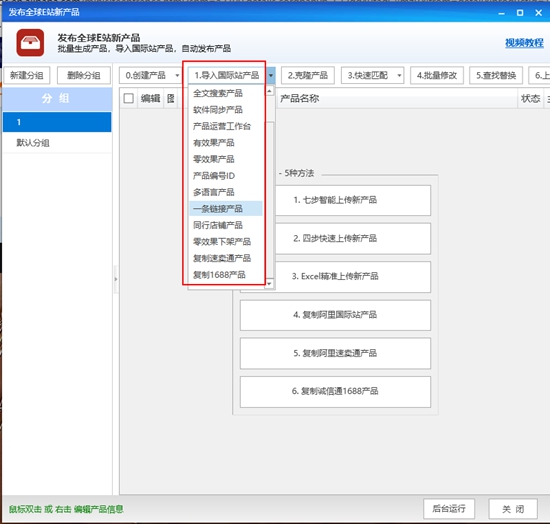Select 复制1688产品 option

coord(226,275)
